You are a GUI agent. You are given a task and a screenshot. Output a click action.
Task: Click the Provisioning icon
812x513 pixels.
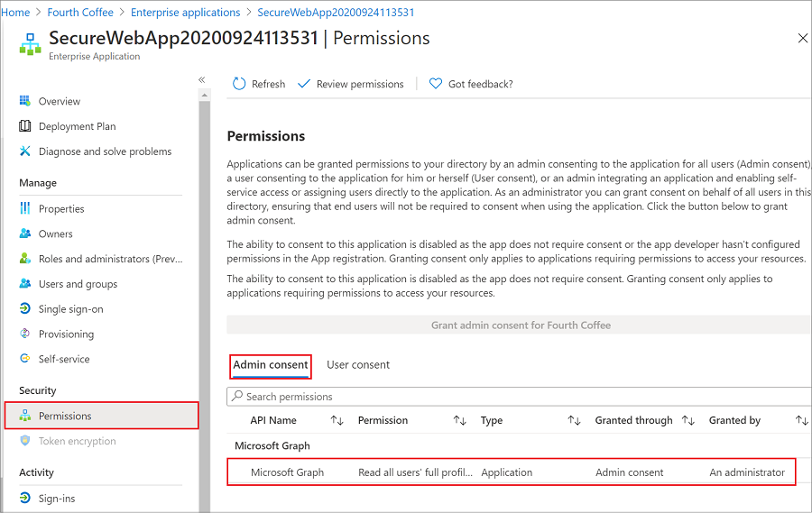click(x=25, y=334)
